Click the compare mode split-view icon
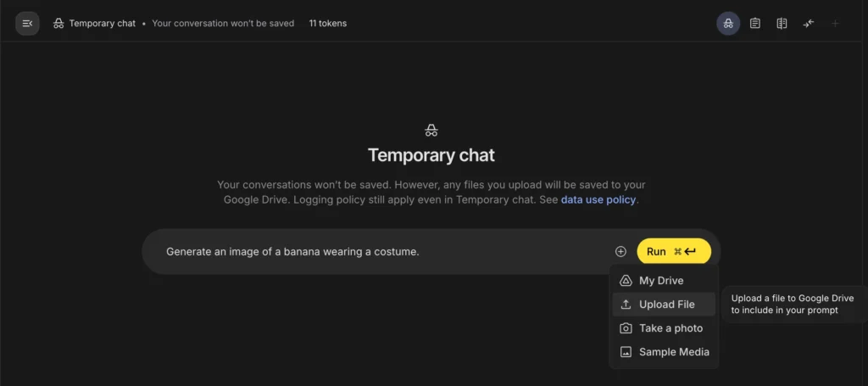Viewport: 868px width, 386px height. (782, 23)
